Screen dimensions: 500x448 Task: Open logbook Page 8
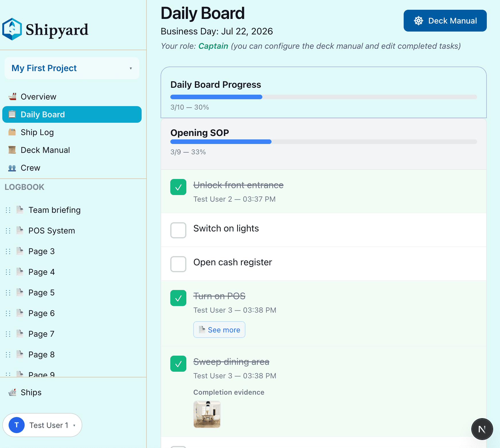pos(42,354)
